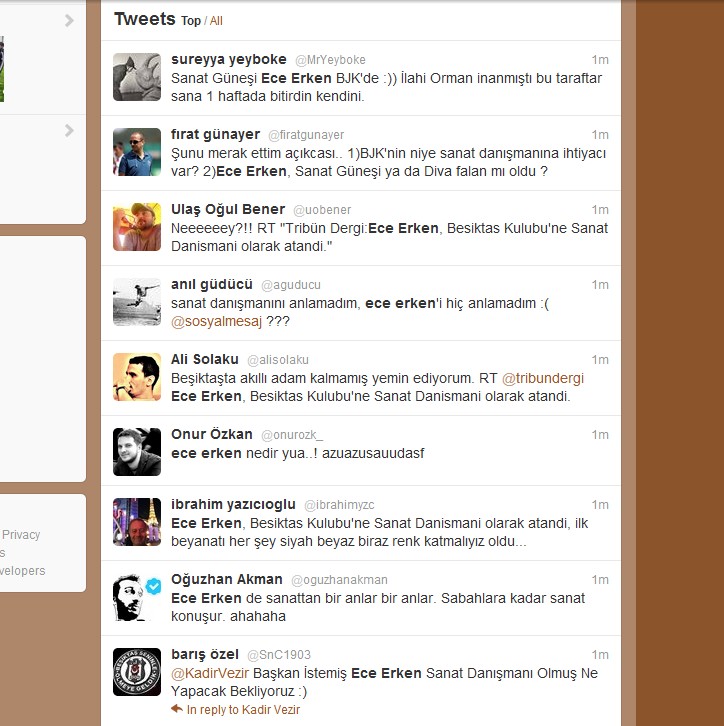The height and width of the screenshot is (726, 724).
Task: Open Ali Solaku's profile avatar
Action: (x=137, y=377)
